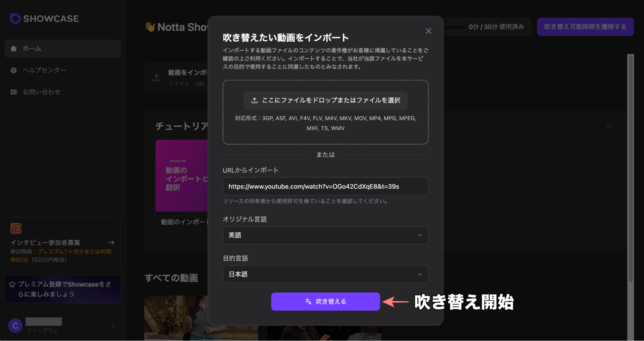Click the 対応形式 supported formats text

coord(325,123)
